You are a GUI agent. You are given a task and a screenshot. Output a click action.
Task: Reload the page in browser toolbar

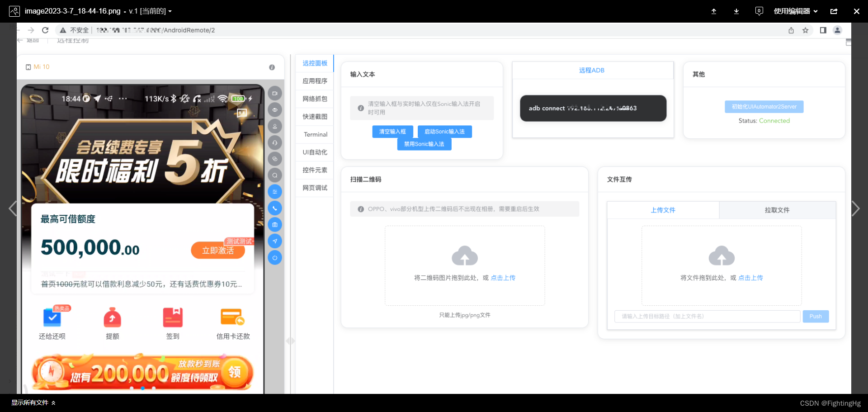[x=45, y=30]
